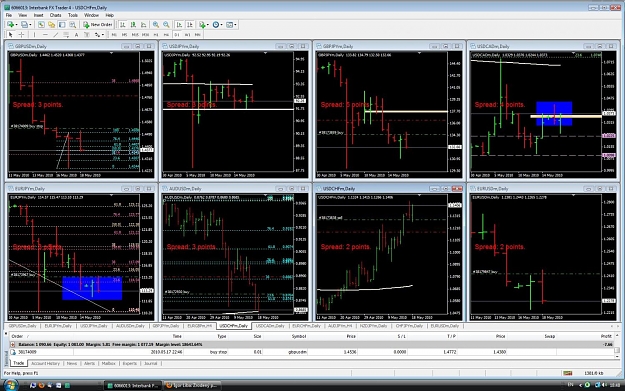
Task: Open the Indicators list icon
Action: click(x=202, y=25)
